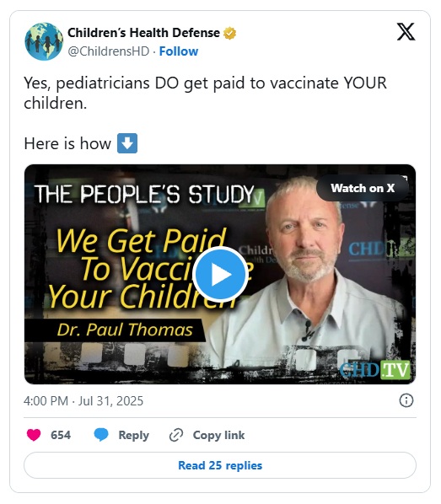
Task: Open the info circle icon
Action: coord(406,400)
